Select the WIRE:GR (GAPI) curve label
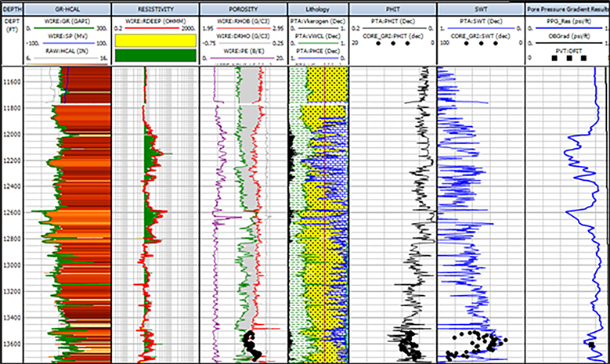 click(x=67, y=20)
